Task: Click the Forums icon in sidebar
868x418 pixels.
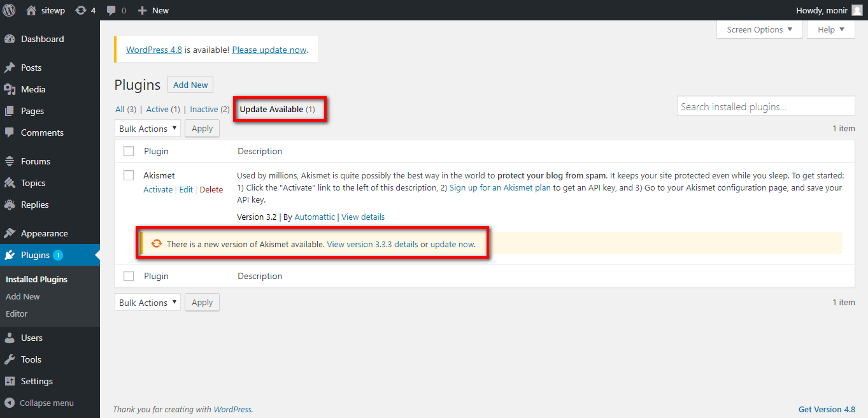Action: pos(10,161)
